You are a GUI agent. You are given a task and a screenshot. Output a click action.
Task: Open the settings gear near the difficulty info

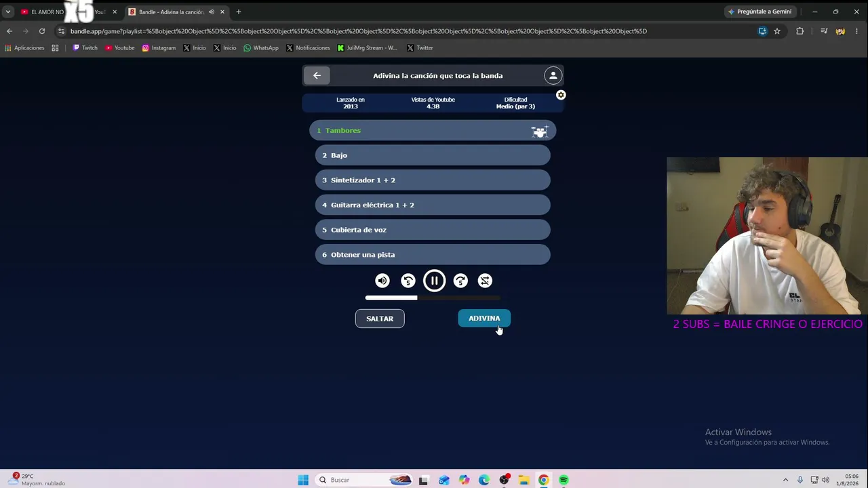pos(561,96)
